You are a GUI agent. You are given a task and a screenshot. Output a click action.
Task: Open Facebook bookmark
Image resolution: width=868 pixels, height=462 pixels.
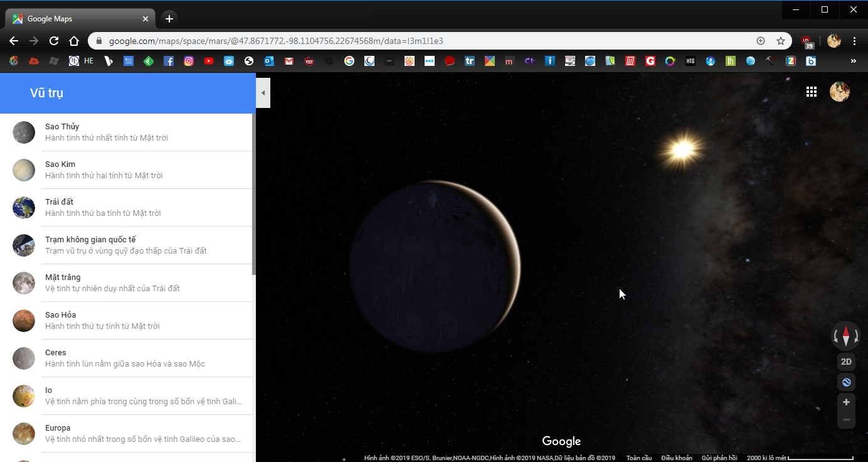point(169,61)
